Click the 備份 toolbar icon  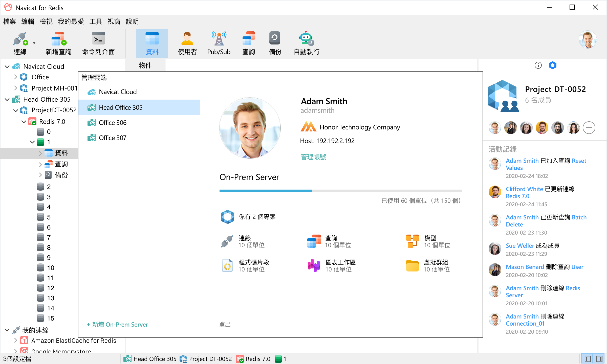pyautogui.click(x=275, y=42)
